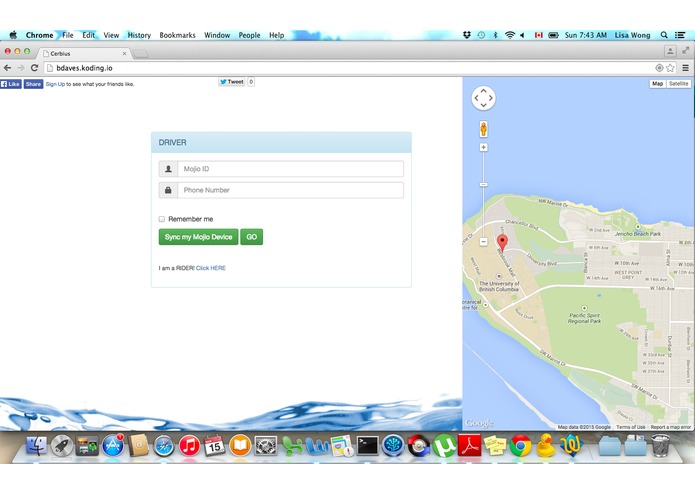Launch Safari from the dock
Image resolution: width=695 pixels, height=494 pixels.
(164, 445)
